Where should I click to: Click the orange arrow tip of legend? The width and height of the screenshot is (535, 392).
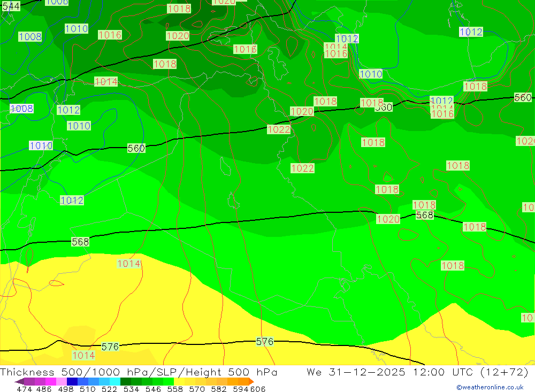tap(251, 381)
